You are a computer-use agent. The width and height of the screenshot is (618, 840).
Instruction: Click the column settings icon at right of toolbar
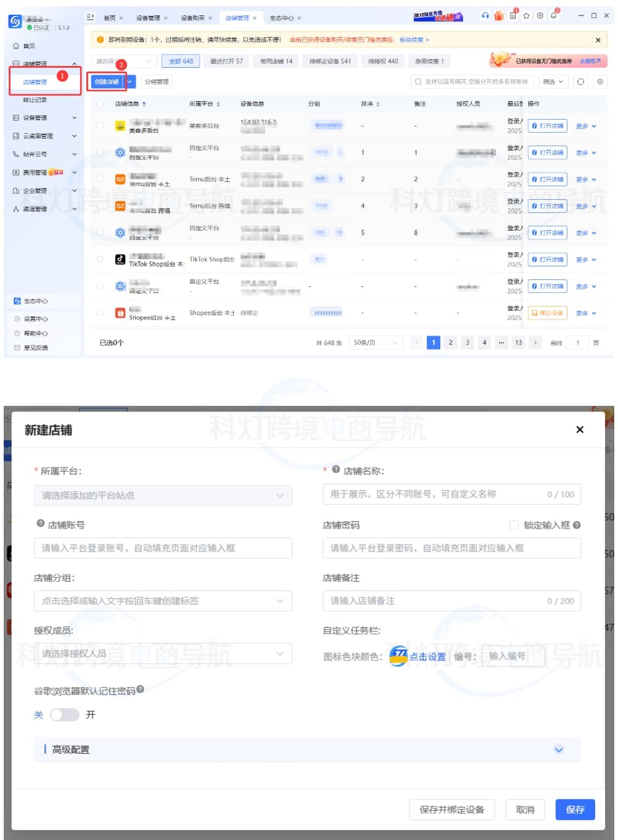(599, 82)
